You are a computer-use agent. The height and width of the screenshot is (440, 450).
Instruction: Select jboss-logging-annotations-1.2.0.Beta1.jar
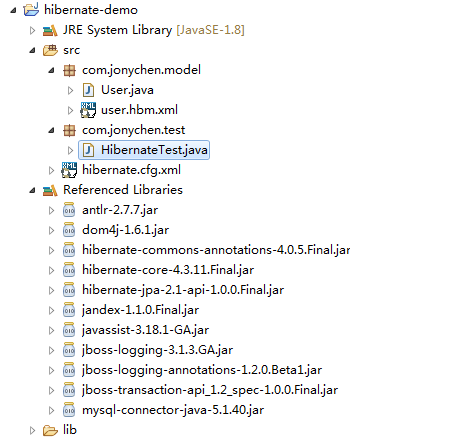click(202, 370)
